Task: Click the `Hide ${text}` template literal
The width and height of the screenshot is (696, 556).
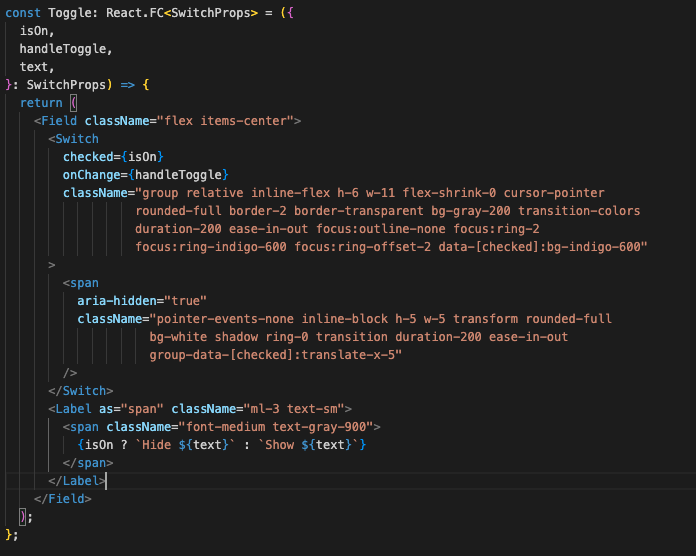Action: [x=186, y=445]
